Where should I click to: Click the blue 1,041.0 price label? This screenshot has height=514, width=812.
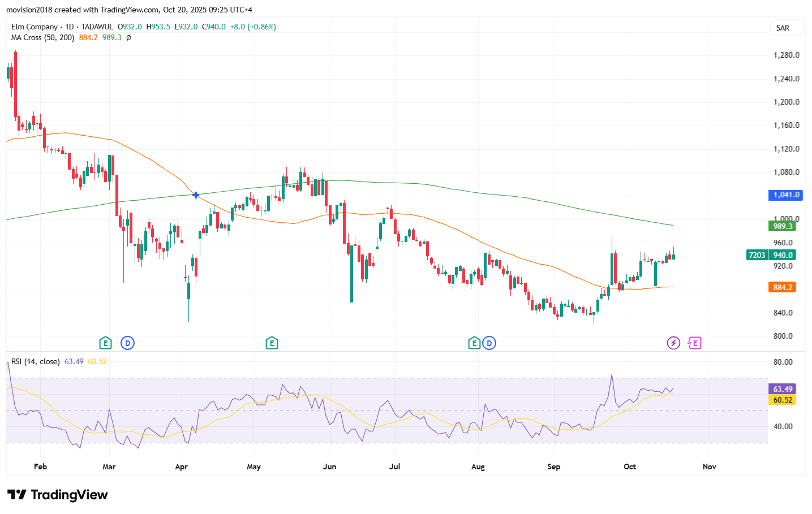click(786, 195)
